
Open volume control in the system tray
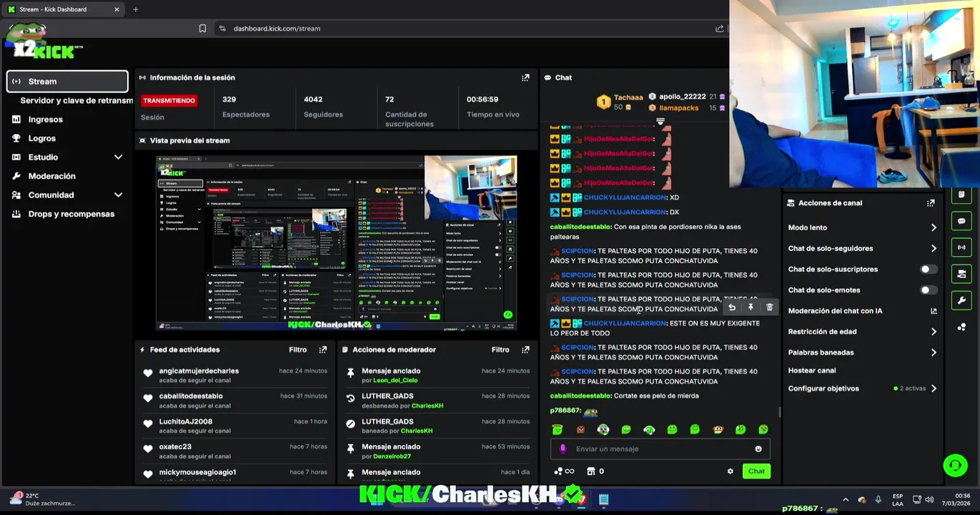[929, 500]
